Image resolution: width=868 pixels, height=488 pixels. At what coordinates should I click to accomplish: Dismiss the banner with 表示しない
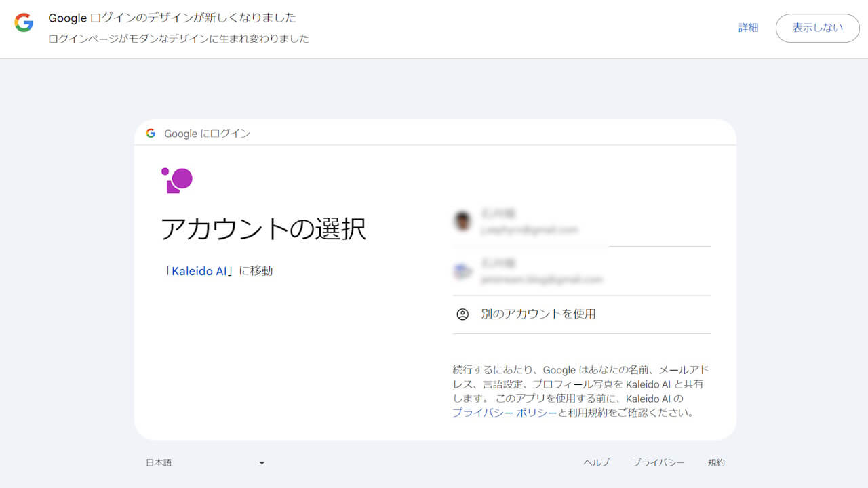pos(818,28)
